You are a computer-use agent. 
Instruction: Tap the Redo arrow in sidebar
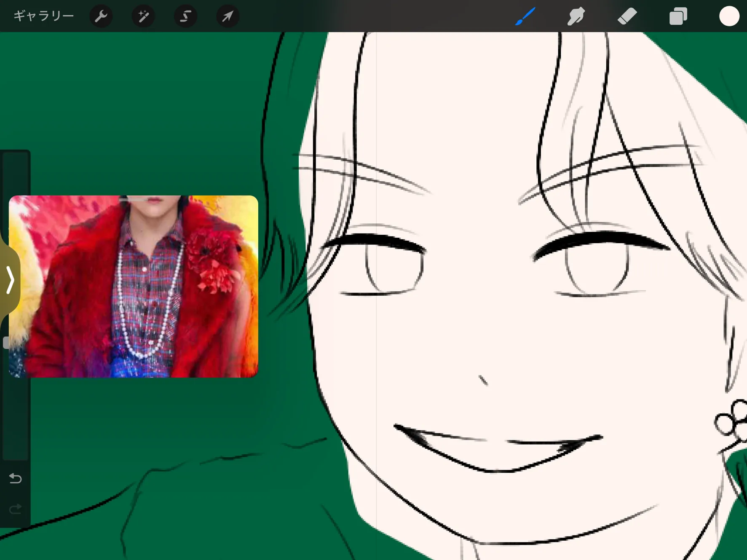tap(16, 509)
